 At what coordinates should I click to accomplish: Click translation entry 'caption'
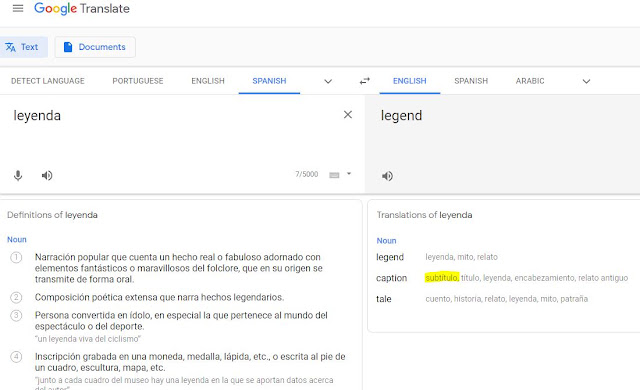(391, 278)
